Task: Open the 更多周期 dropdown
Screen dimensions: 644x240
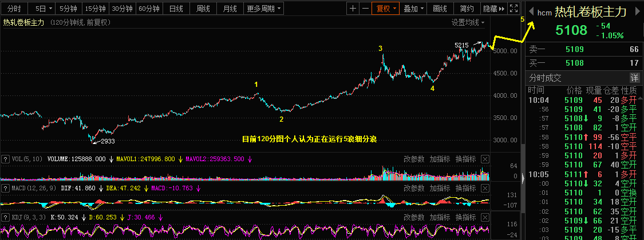Action: click(265, 8)
